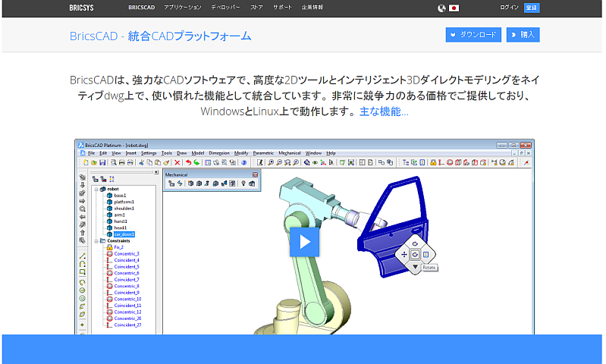
Task: Select head:1 component in tree
Action: pos(120,228)
